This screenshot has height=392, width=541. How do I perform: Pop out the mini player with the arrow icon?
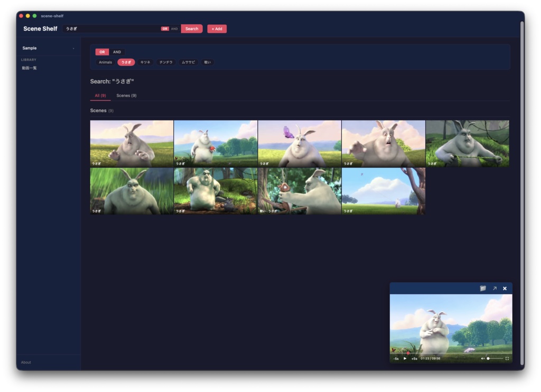(495, 288)
